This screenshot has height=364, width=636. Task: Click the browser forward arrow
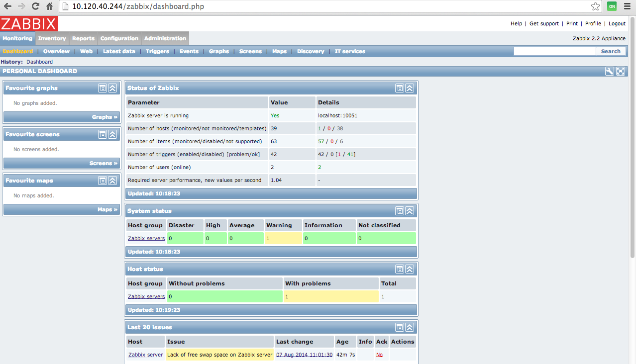coord(22,6)
